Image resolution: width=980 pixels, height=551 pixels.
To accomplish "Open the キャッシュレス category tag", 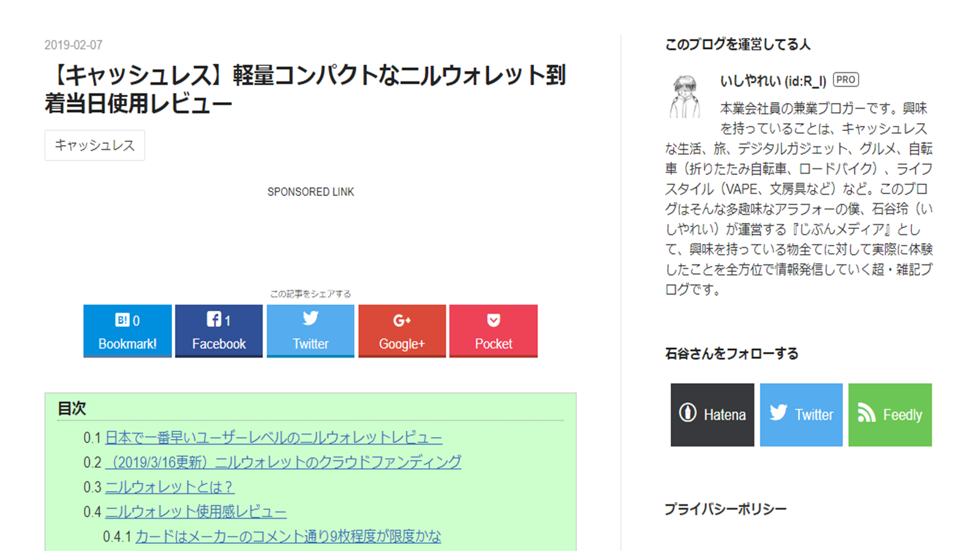I will point(95,145).
